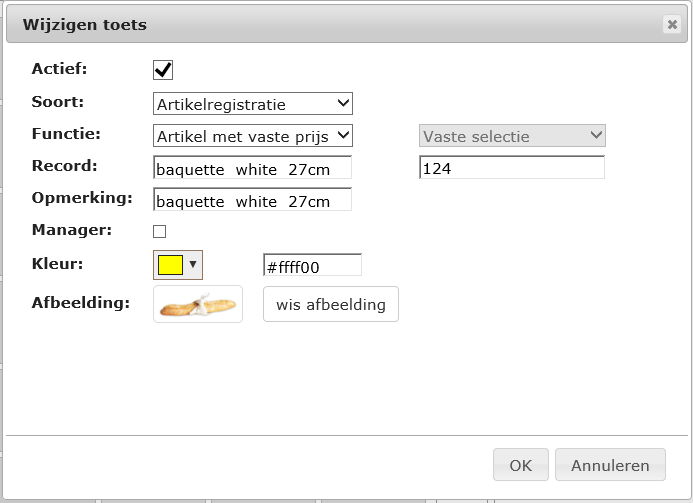Click the yellow Kleur color swatch
The width and height of the screenshot is (693, 503).
tap(170, 265)
